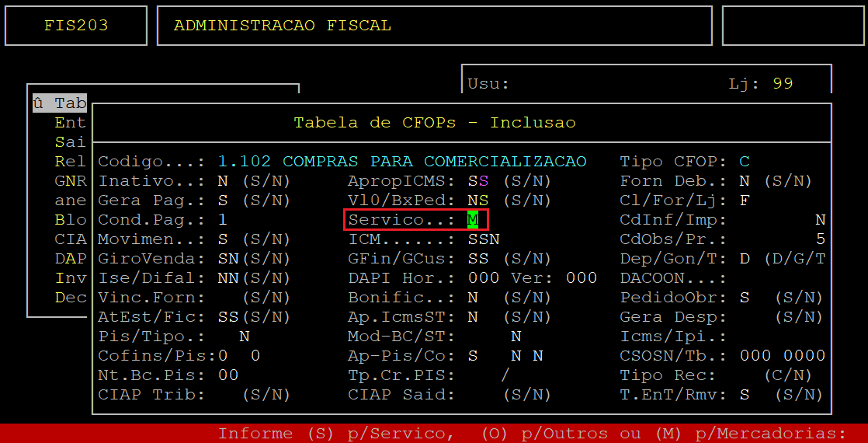This screenshot has height=443, width=868.
Task: Select the Tipo CFOP value C
Action: (744, 162)
